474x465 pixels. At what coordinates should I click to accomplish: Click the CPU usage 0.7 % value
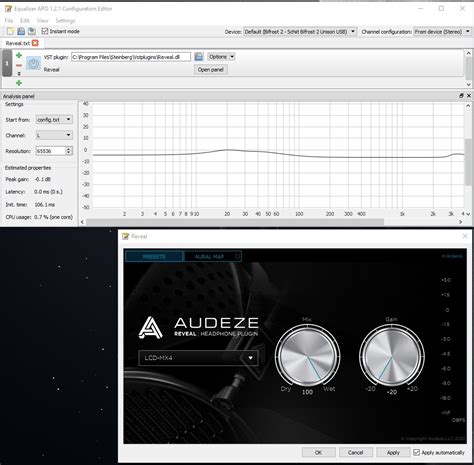(x=53, y=217)
